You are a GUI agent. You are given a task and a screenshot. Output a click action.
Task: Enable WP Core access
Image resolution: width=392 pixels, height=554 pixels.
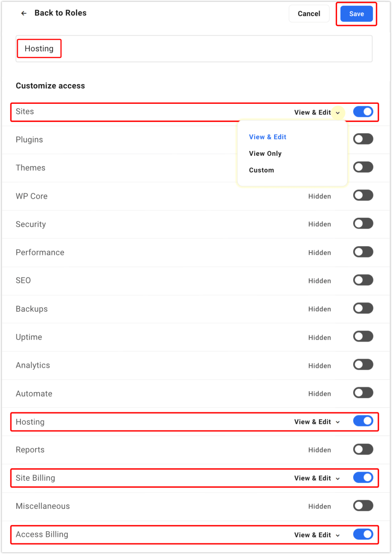[363, 195]
